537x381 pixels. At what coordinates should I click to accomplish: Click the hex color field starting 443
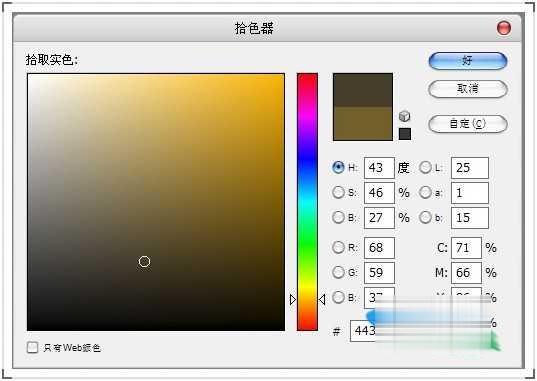(x=364, y=331)
